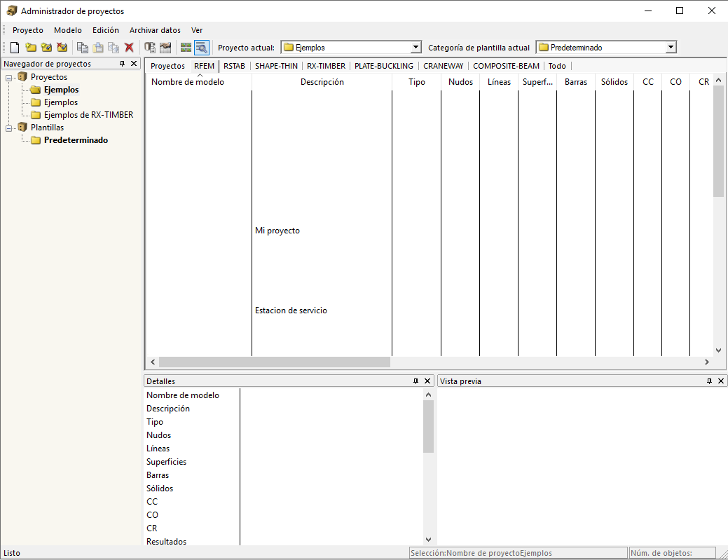Switch to the RSTAB tab
Screen dimensions: 728x560
pos(235,66)
